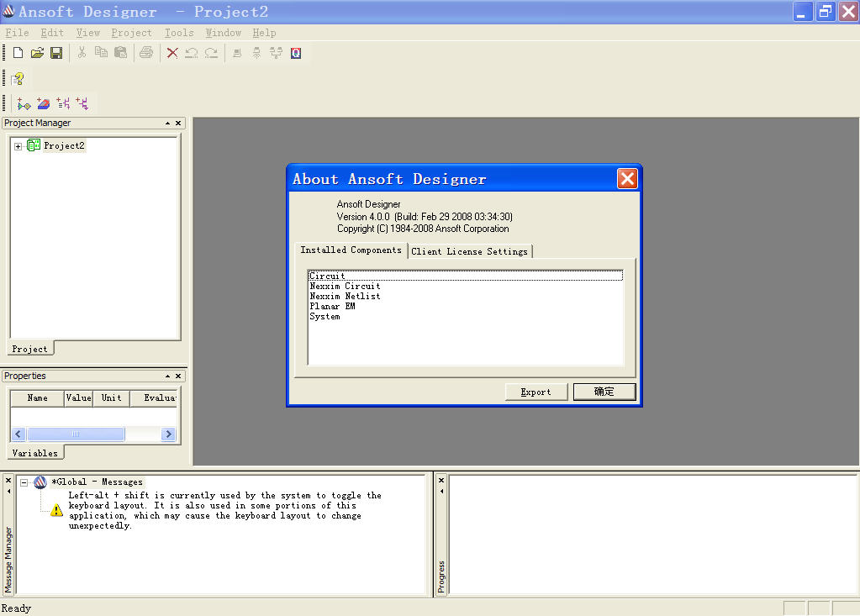The height and width of the screenshot is (616, 860).
Task: Select the Project tab in Project Manager
Action: 30,349
